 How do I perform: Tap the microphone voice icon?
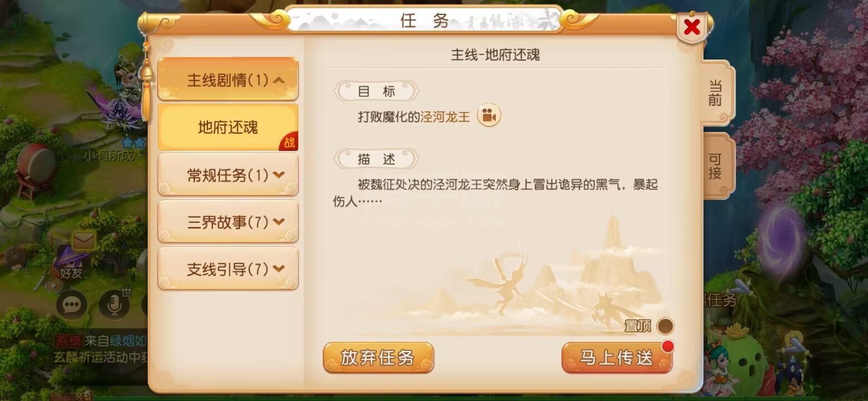tap(114, 305)
